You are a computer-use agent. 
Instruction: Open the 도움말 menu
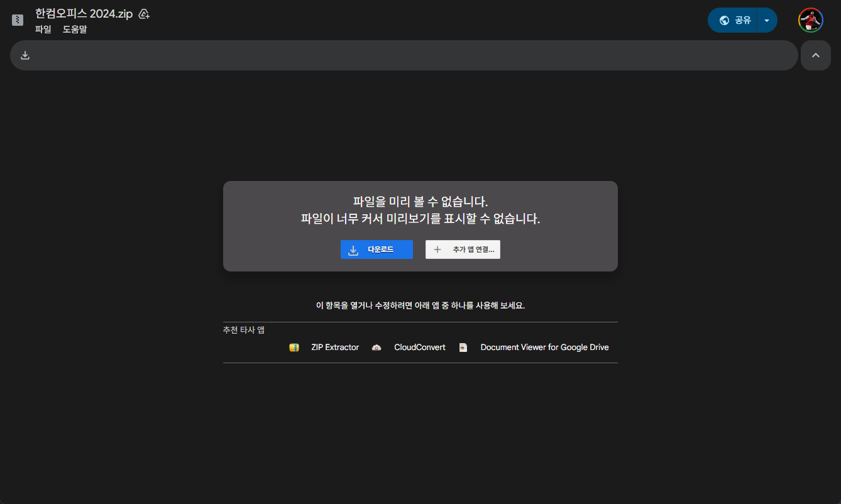(75, 30)
